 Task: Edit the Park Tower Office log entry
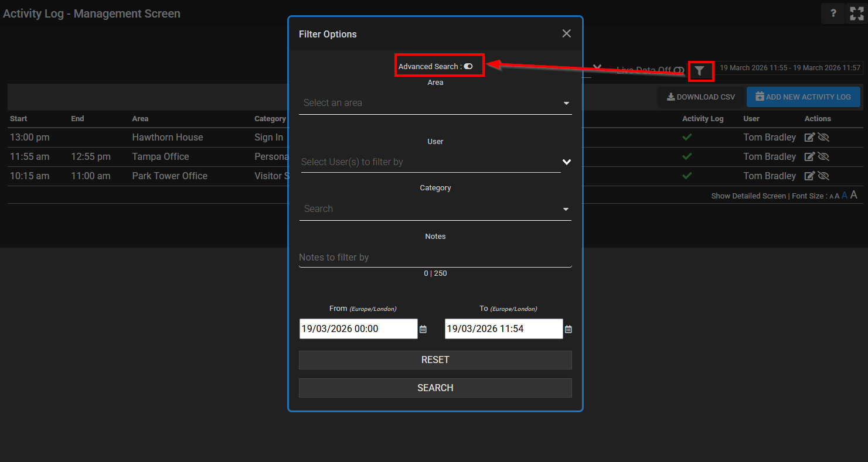(809, 176)
